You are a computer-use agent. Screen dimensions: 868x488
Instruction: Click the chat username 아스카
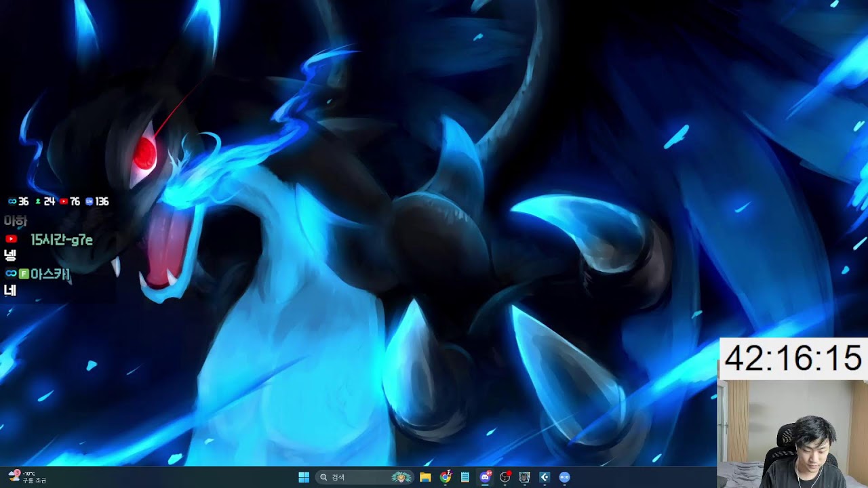click(50, 274)
